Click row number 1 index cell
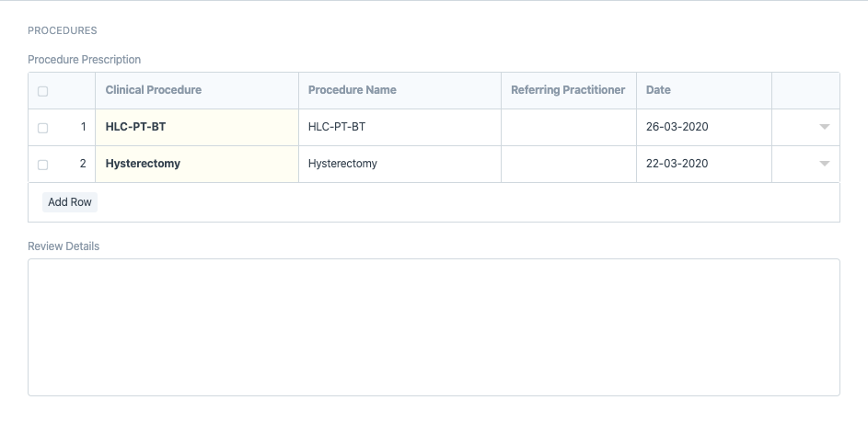Viewport: 868px width, 423px height. pos(83,127)
